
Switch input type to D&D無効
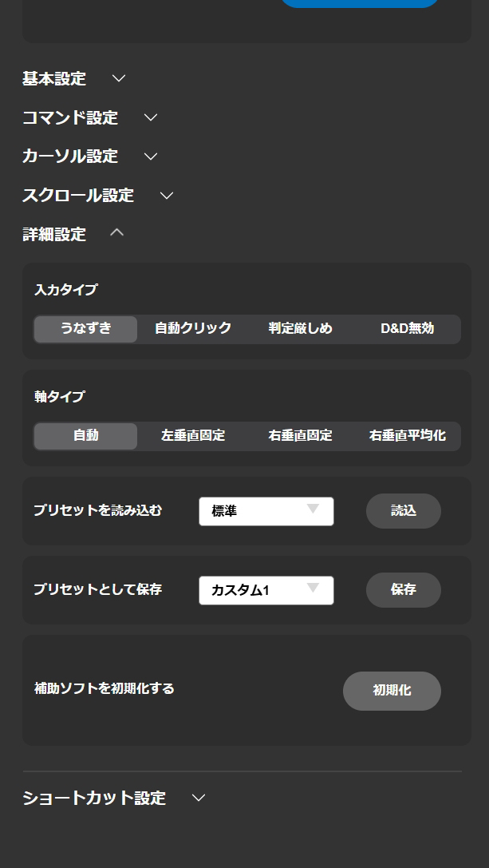click(x=407, y=329)
